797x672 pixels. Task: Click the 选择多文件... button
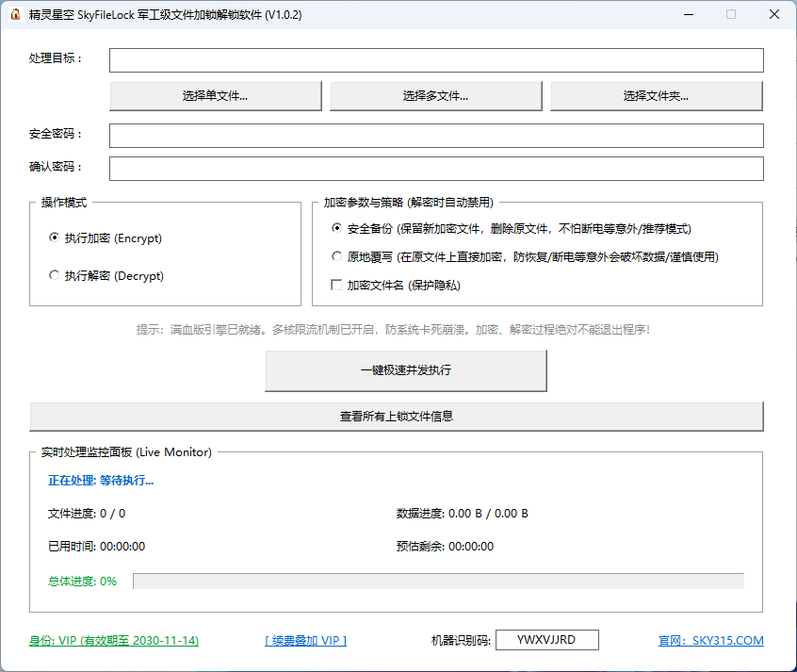click(x=435, y=95)
